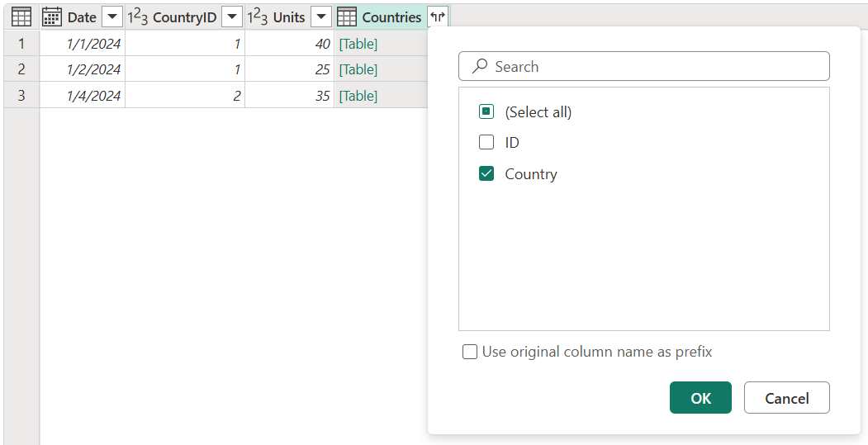Click the Search input field
The width and height of the screenshot is (868, 445).
[652, 67]
